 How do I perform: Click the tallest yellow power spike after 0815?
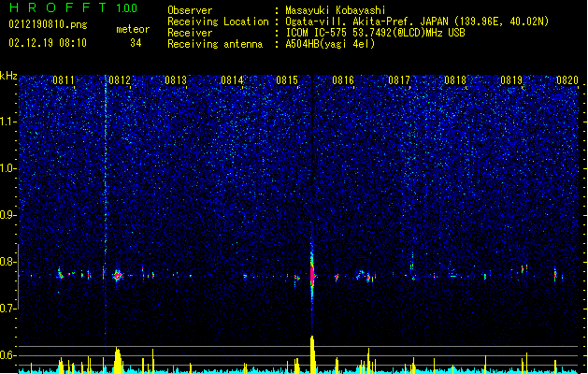[x=312, y=354]
